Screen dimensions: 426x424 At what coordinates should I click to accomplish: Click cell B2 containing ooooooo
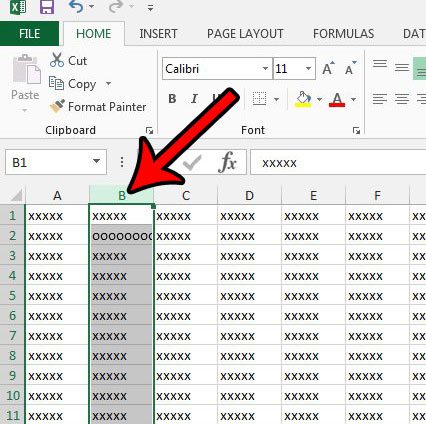point(121,235)
